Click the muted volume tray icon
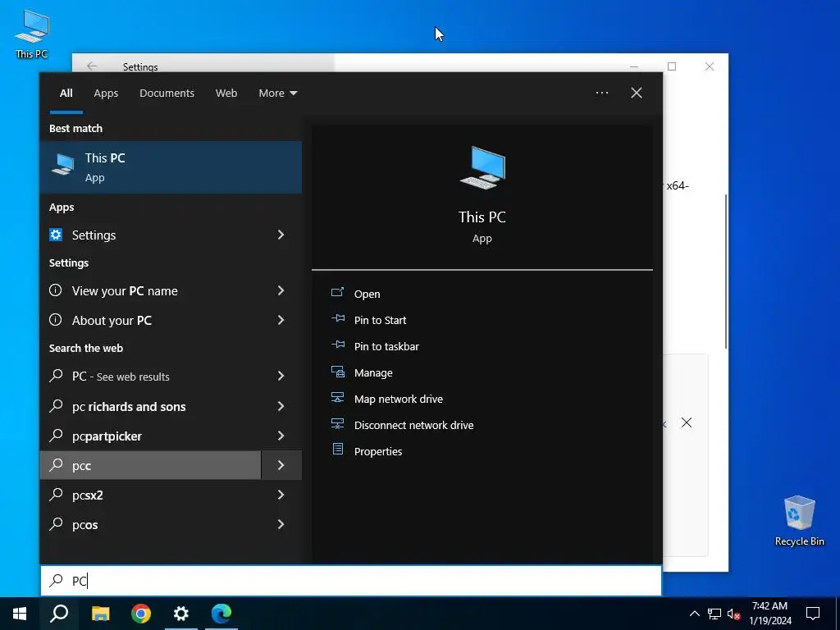Viewport: 840px width, 630px height. pos(734,614)
